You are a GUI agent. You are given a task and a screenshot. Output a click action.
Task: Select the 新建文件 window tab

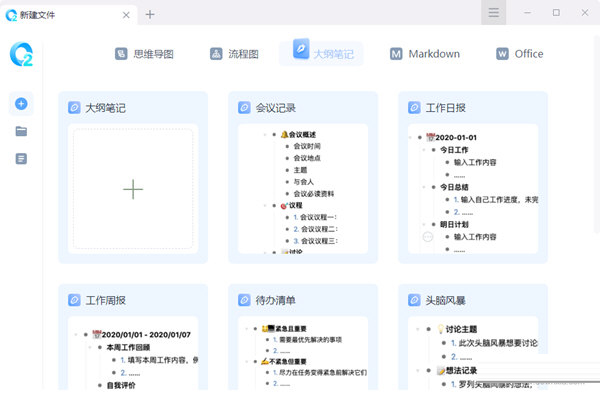click(69, 15)
